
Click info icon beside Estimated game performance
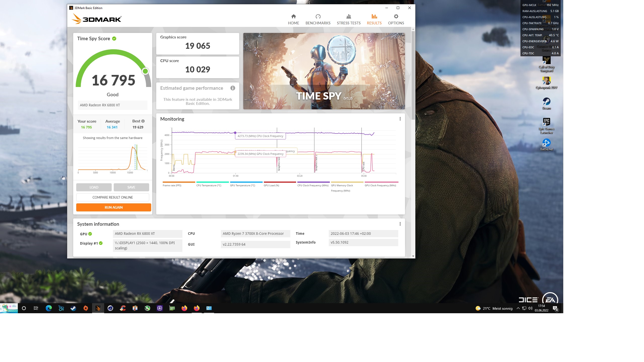233,88
